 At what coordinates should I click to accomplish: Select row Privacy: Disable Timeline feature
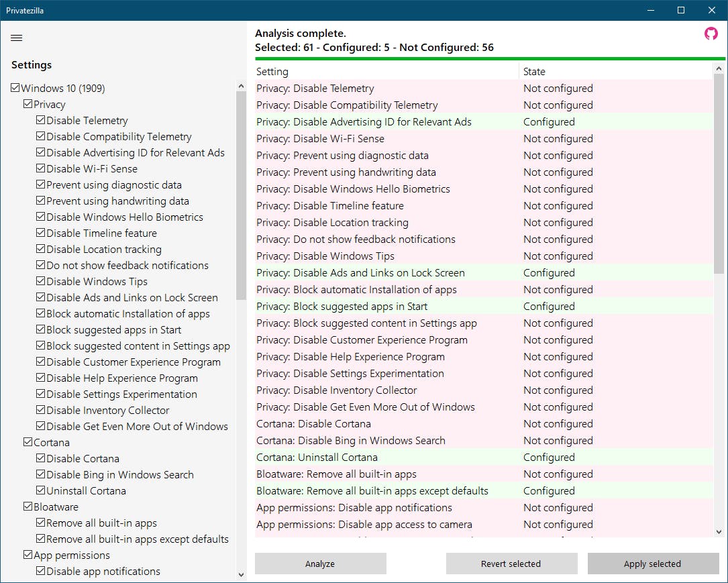pos(484,206)
